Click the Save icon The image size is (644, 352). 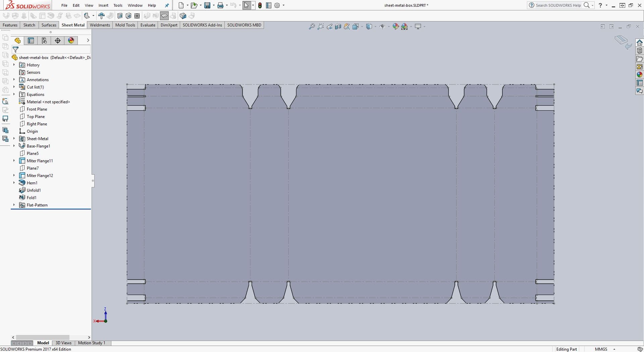[207, 5]
